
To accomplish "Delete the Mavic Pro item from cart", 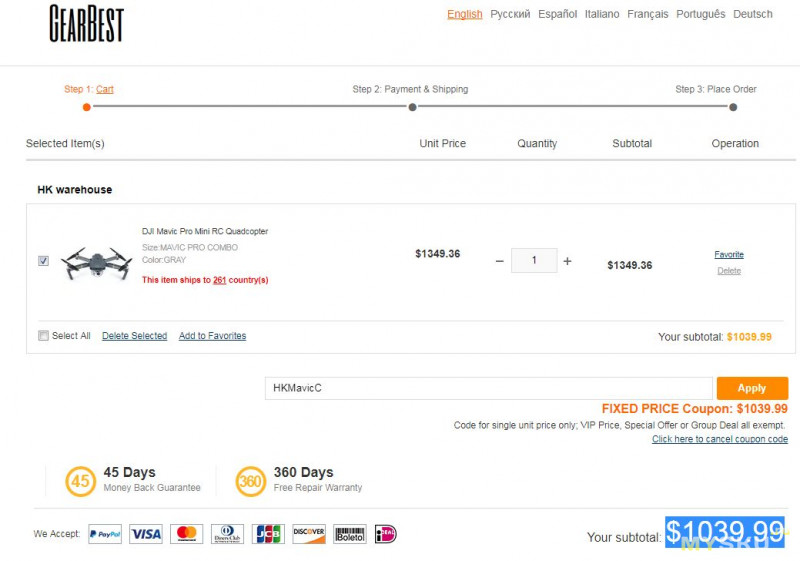I will 729,271.
